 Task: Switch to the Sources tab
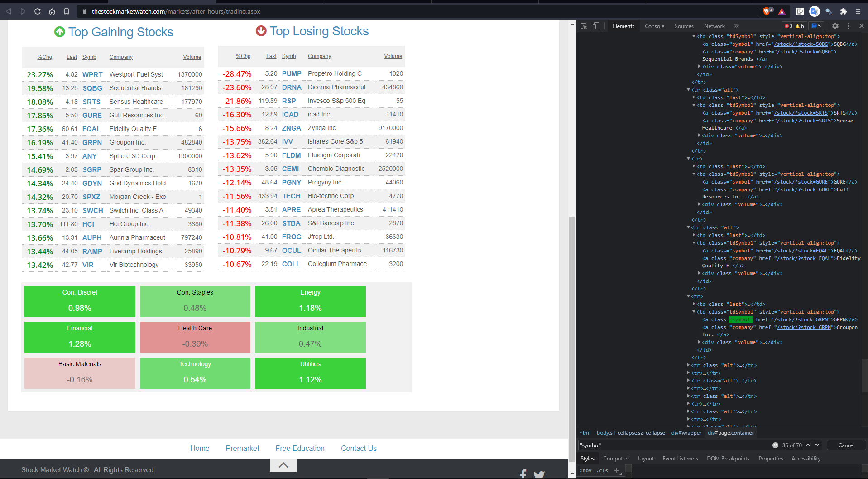pos(684,26)
